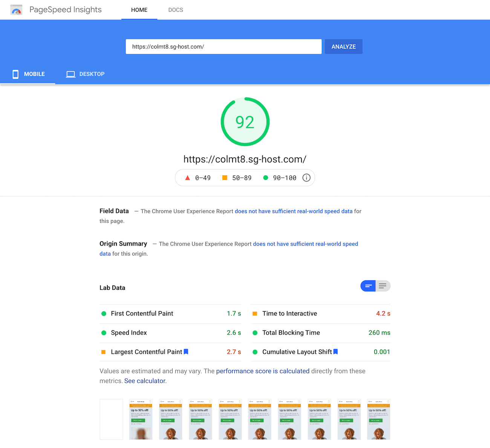
Task: Click the Speed Index green dot indicator
Action: coord(104,333)
